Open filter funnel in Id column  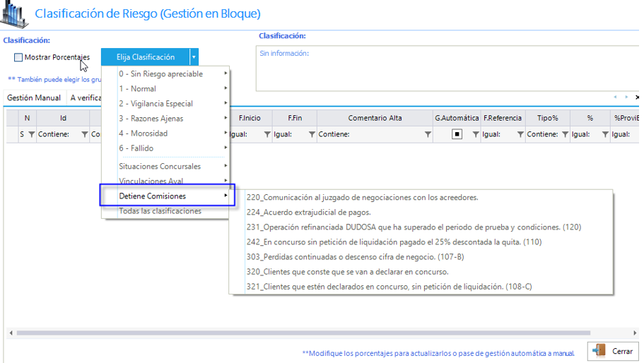[x=85, y=134]
